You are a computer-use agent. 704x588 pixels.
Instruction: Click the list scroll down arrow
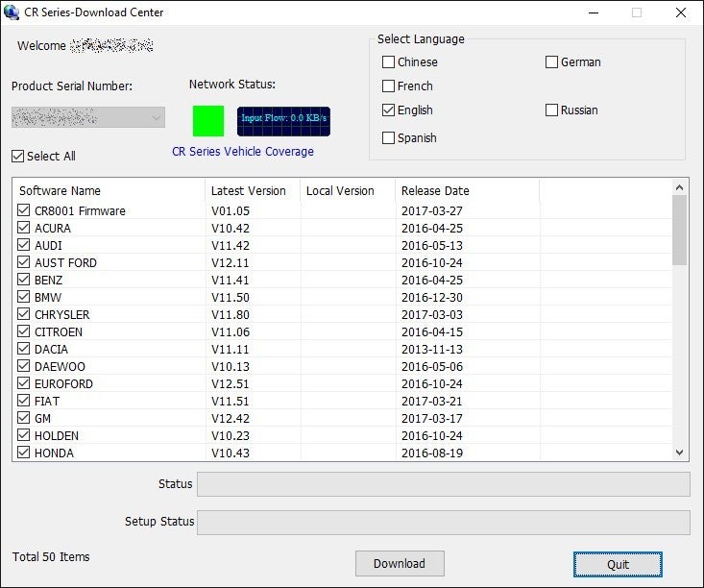[679, 453]
